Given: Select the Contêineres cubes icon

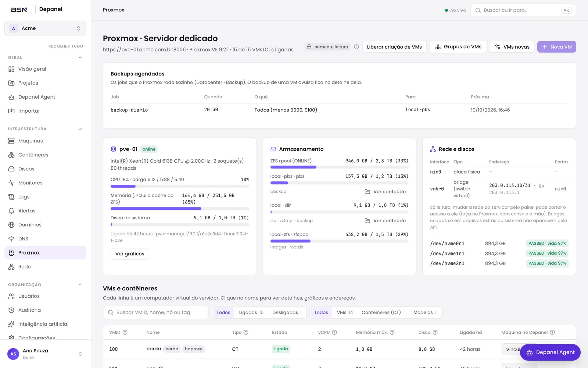Looking at the screenshot, I should coord(11,155).
